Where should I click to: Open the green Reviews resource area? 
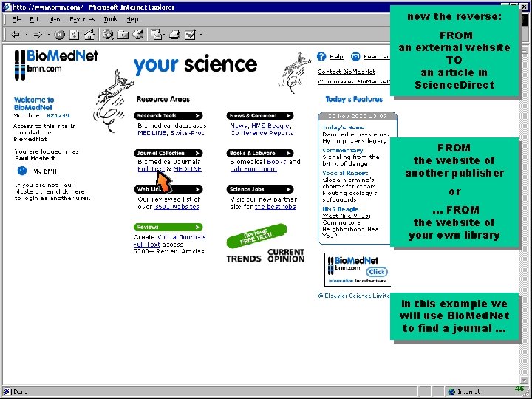click(168, 227)
